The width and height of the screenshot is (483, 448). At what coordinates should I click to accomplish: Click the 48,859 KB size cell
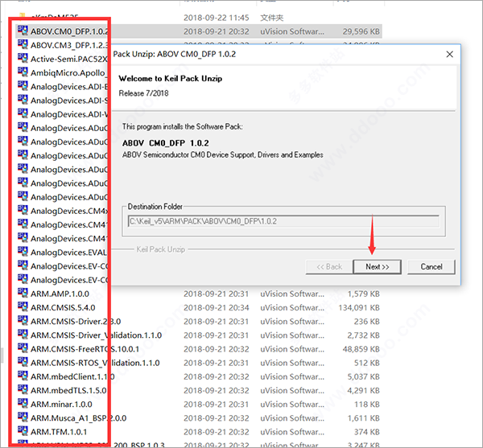(361, 349)
